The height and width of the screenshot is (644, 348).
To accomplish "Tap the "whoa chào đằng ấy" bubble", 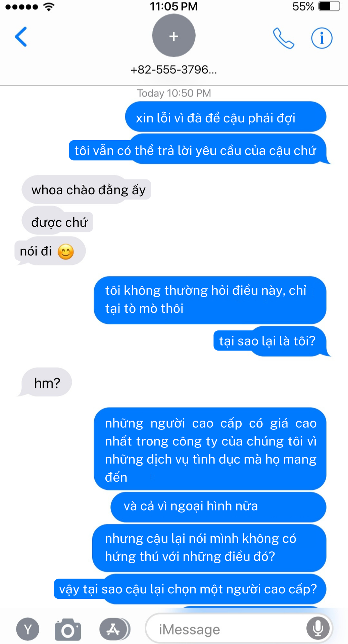I will pyautogui.click(x=87, y=190).
